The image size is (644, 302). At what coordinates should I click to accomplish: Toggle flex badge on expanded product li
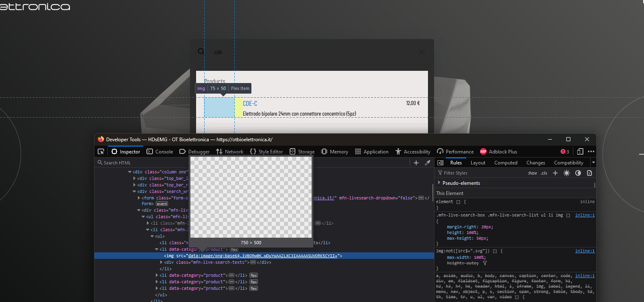234,249
